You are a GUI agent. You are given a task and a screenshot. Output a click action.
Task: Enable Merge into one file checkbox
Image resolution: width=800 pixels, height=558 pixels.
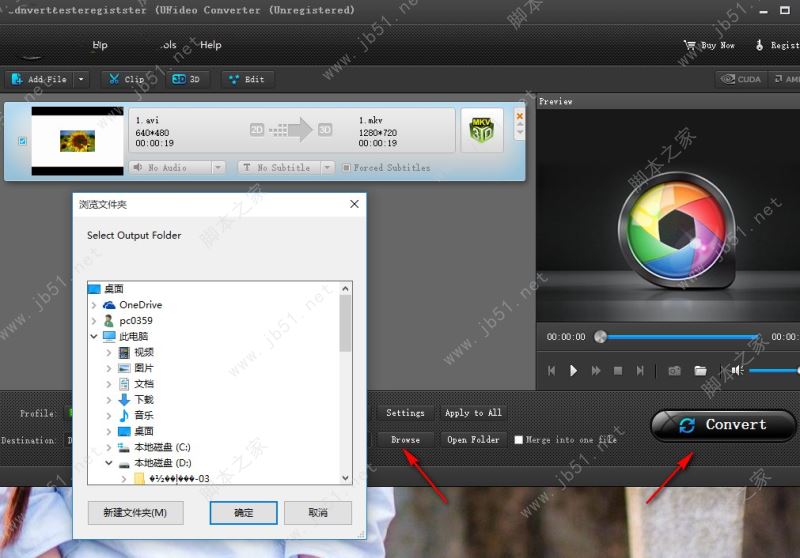tap(518, 440)
